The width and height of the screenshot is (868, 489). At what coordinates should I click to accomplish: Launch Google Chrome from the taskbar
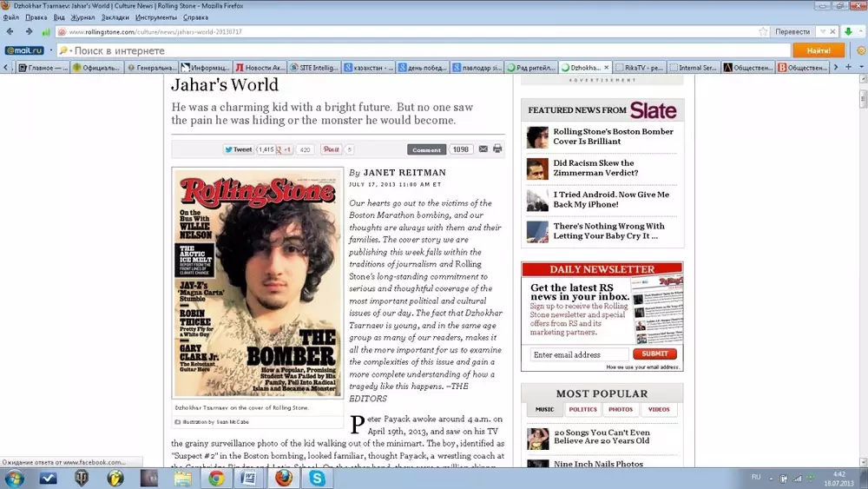216,478
